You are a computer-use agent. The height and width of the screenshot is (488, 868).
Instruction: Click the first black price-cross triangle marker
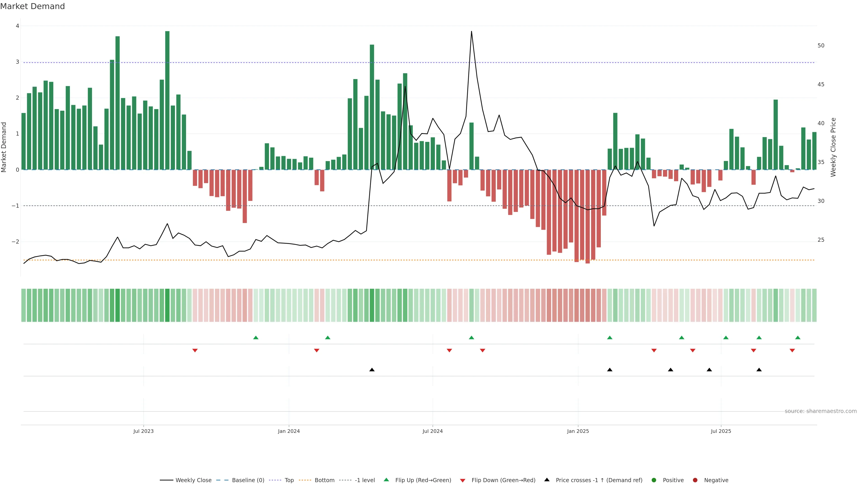pyautogui.click(x=372, y=370)
